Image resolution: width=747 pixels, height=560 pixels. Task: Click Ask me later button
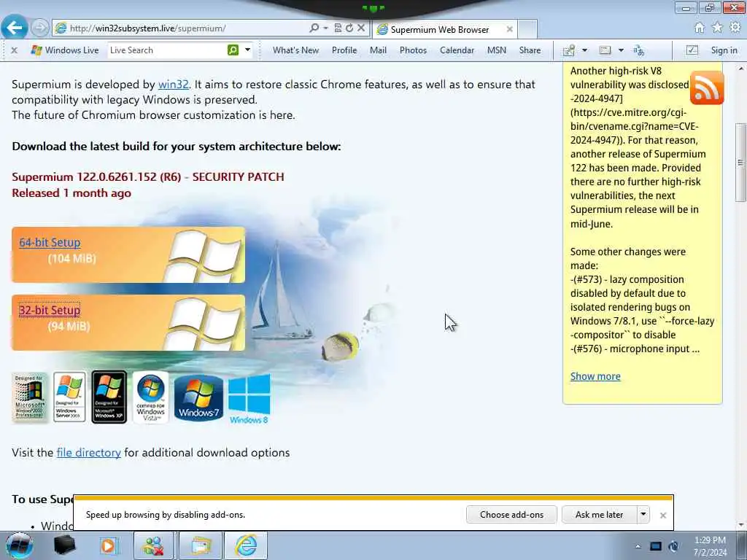click(600, 515)
